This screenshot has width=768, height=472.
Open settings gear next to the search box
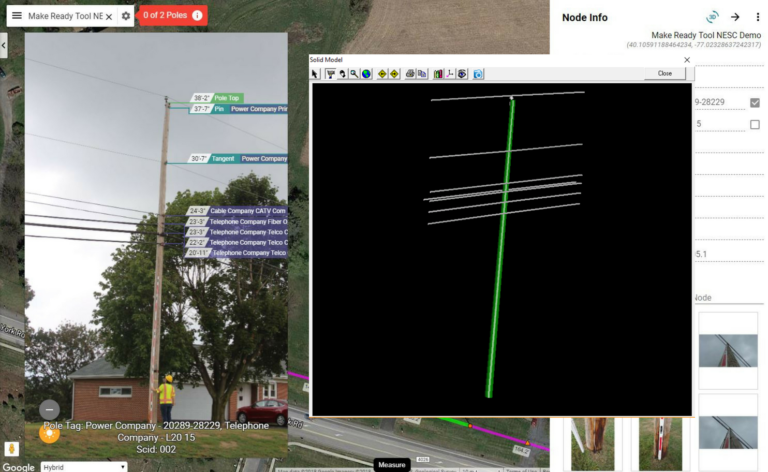tap(126, 16)
